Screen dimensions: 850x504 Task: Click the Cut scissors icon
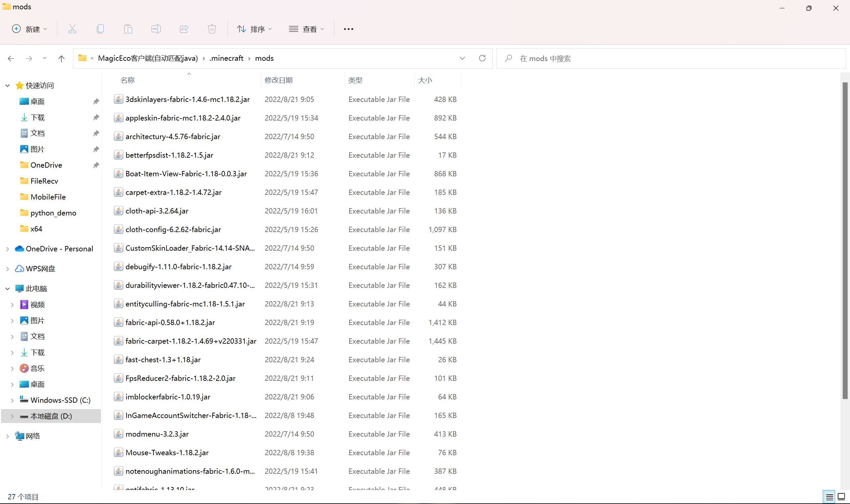(72, 29)
